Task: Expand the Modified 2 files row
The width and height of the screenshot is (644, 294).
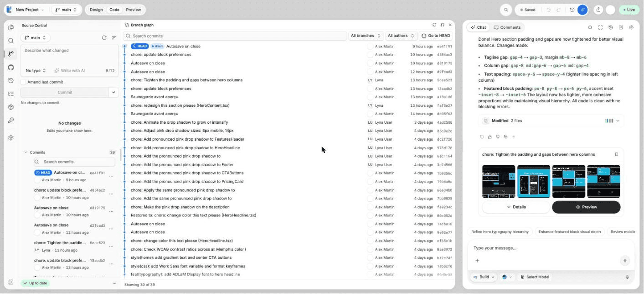Action: pos(551,121)
